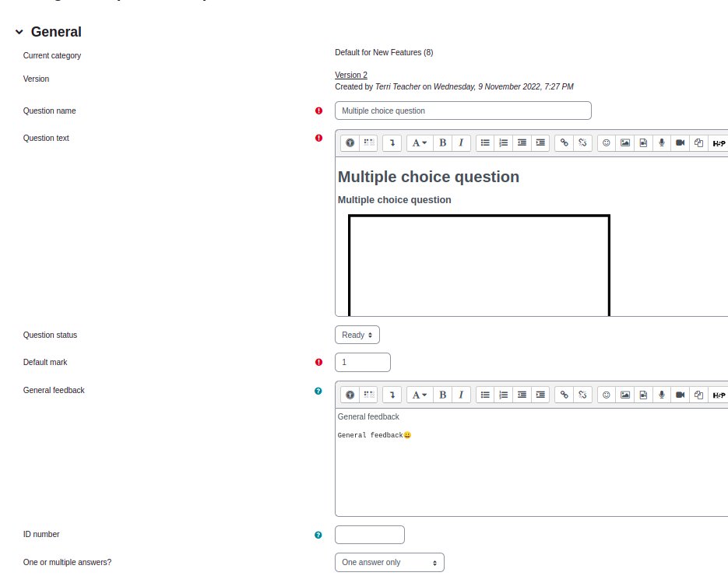
Task: Open paragraph styles in General feedback editor
Action: pos(420,395)
